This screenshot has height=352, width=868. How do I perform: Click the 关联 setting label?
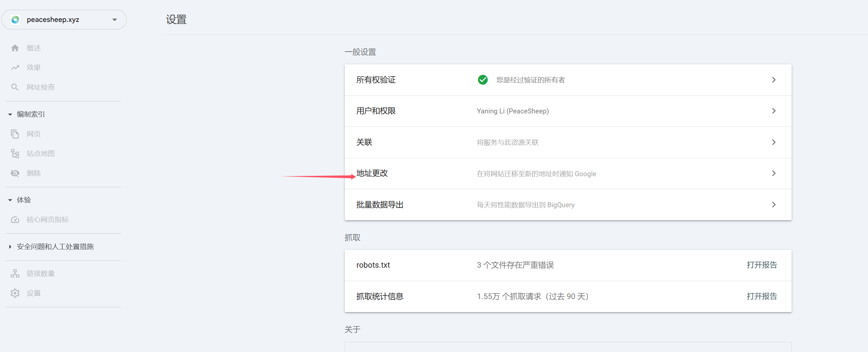(364, 142)
